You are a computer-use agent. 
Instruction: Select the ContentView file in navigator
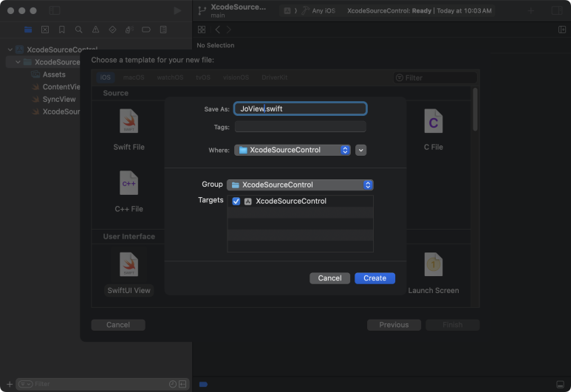tap(56, 86)
